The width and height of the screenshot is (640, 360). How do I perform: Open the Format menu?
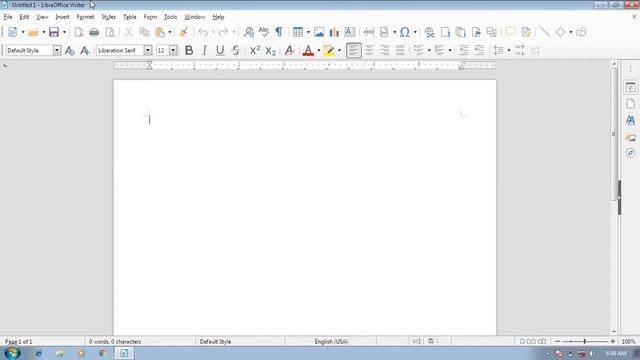coord(85,17)
